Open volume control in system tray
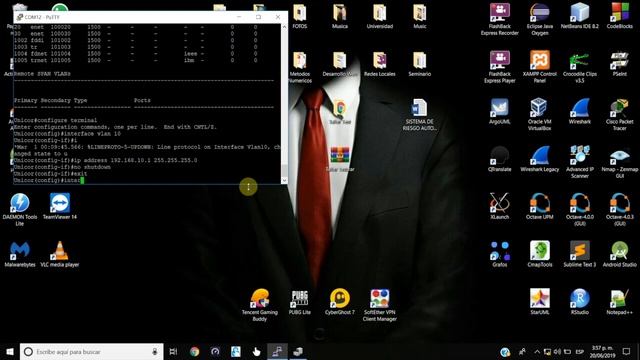The width and height of the screenshot is (640, 360). click(557, 351)
